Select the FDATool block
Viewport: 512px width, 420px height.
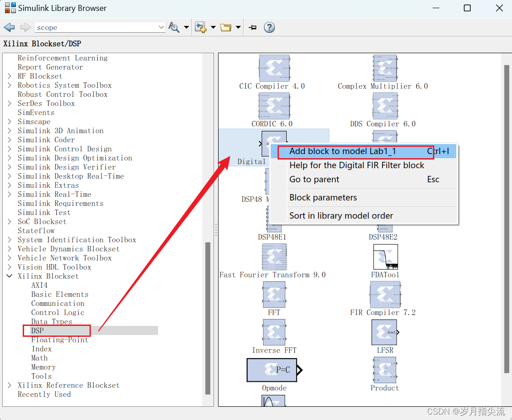(x=385, y=257)
